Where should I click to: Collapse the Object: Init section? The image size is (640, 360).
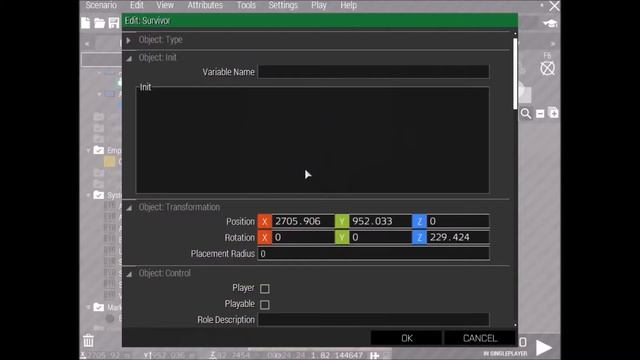(129, 58)
